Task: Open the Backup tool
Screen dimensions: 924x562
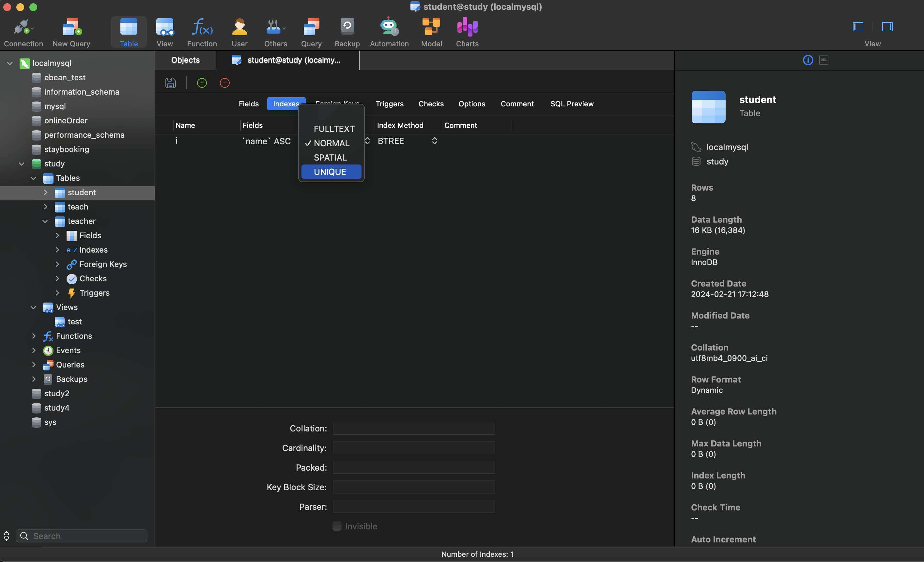Action: click(346, 32)
